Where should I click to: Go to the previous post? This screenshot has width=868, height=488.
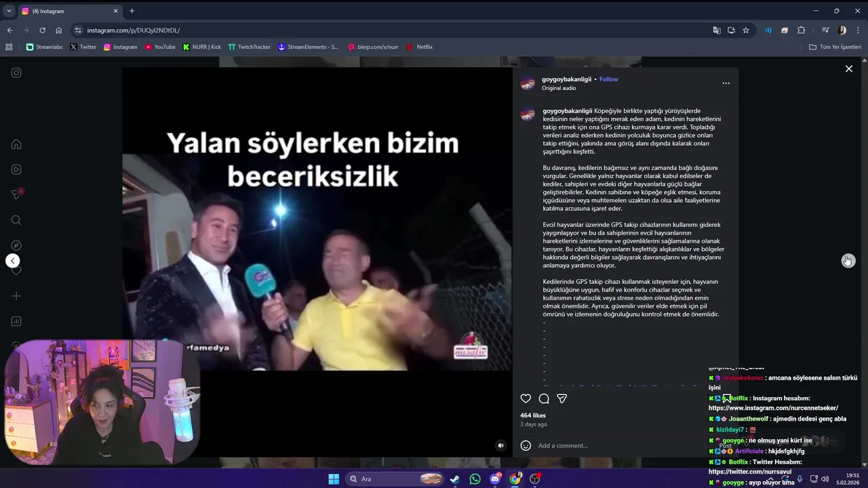tap(12, 261)
